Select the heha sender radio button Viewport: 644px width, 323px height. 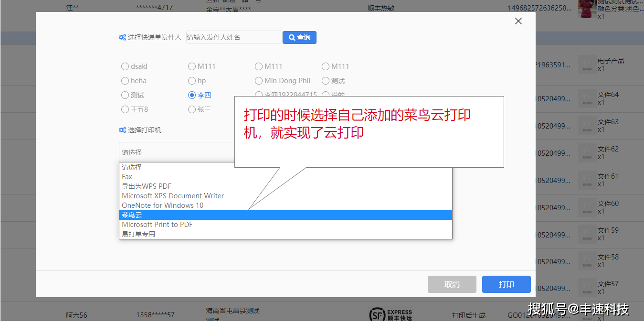point(125,81)
